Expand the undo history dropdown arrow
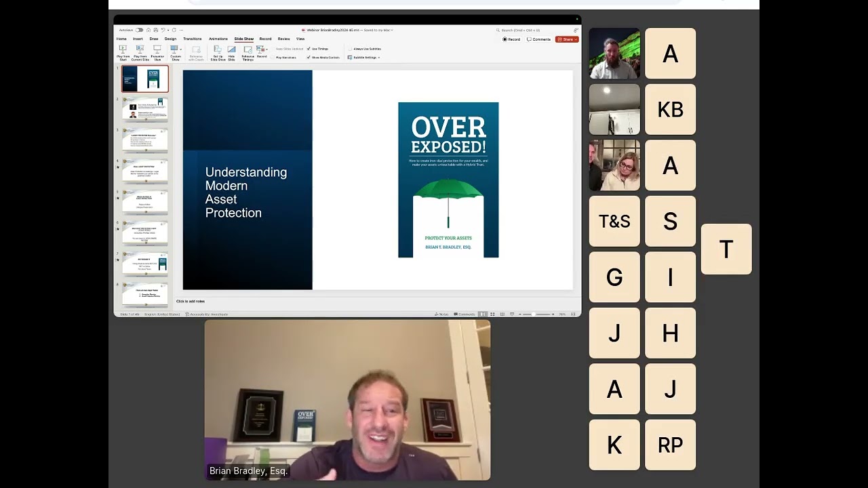 coord(167,30)
